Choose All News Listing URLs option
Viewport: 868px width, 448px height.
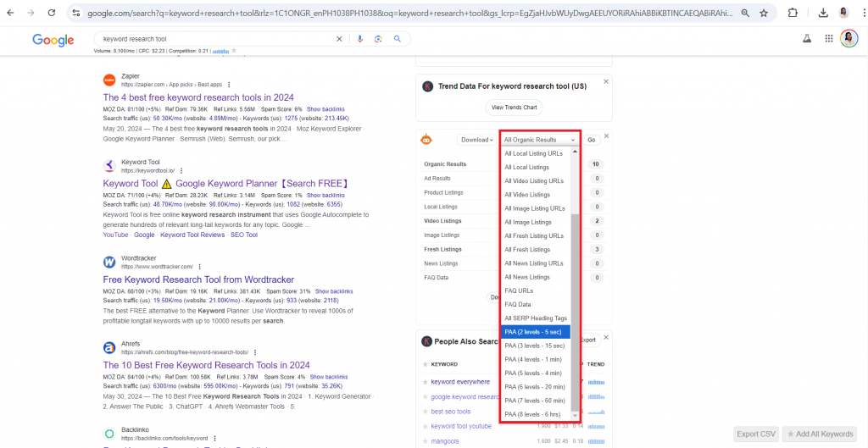pyautogui.click(x=536, y=263)
